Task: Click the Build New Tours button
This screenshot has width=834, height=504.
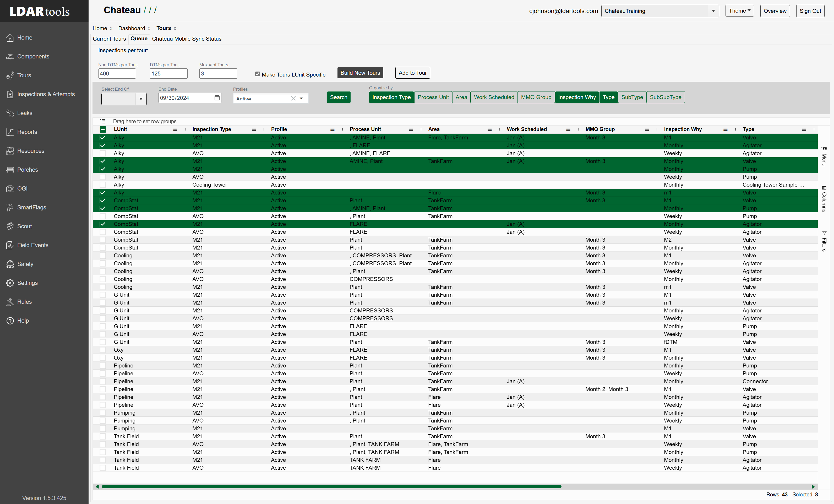Action: [x=360, y=73]
